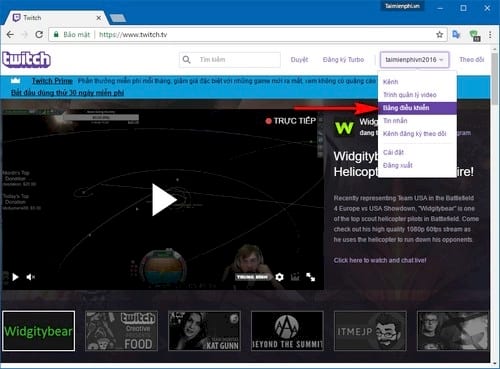Collapse the taimienphivn2016 user dropdown
Viewport: 500px width, 369px height.
tap(414, 60)
